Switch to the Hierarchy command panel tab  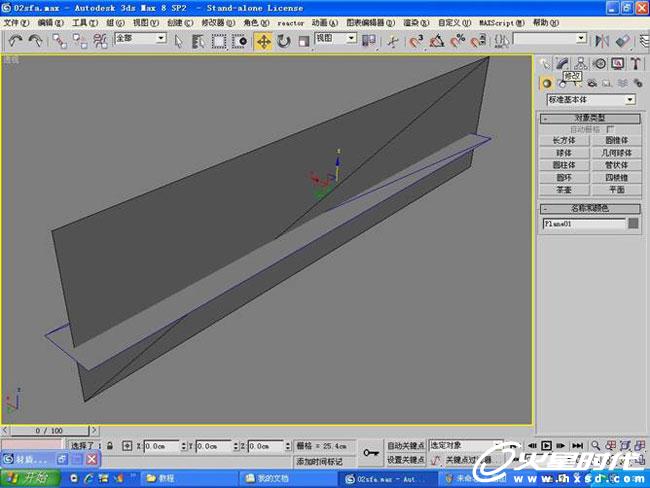[x=580, y=63]
